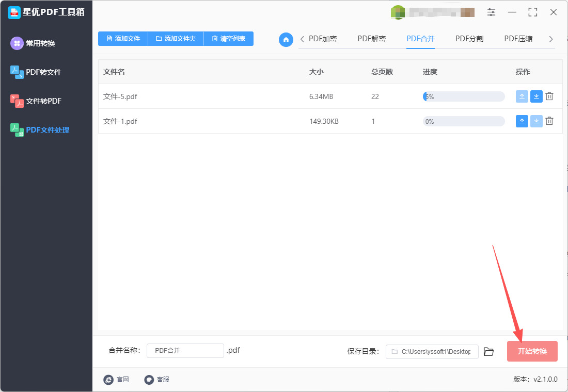Viewport: 568px width, 392px height.
Task: Delete 文件-1.pdf from the list
Action: 549,121
